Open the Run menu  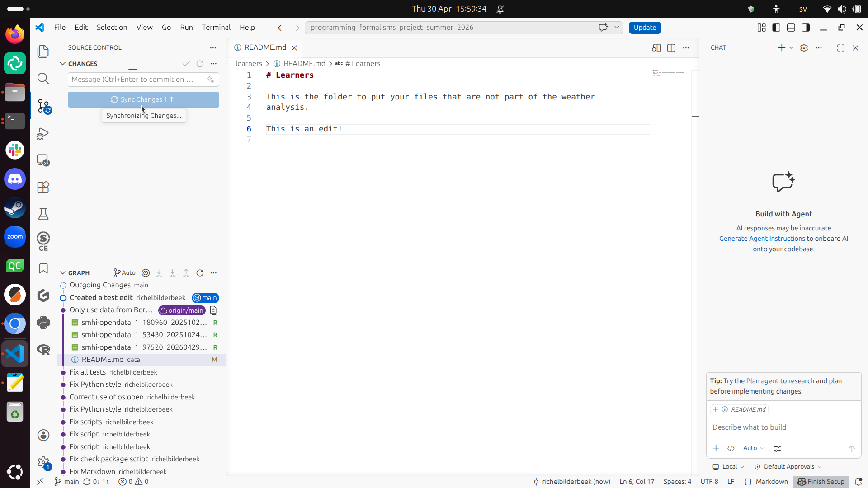pyautogui.click(x=186, y=28)
